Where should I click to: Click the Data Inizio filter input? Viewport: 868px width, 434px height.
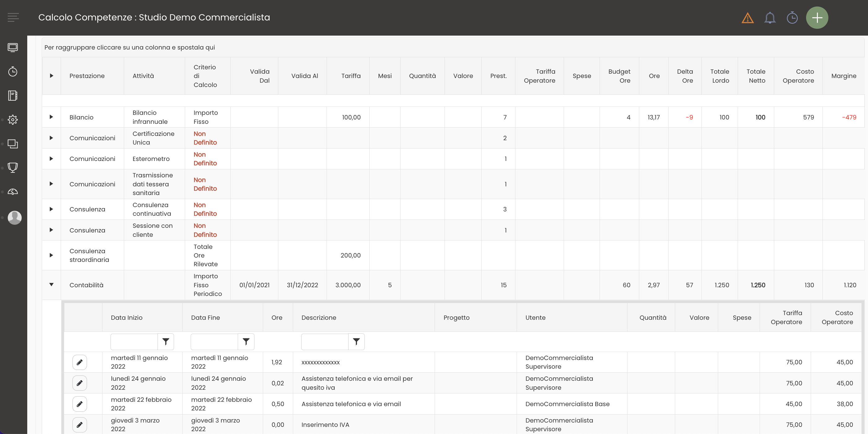click(x=134, y=342)
